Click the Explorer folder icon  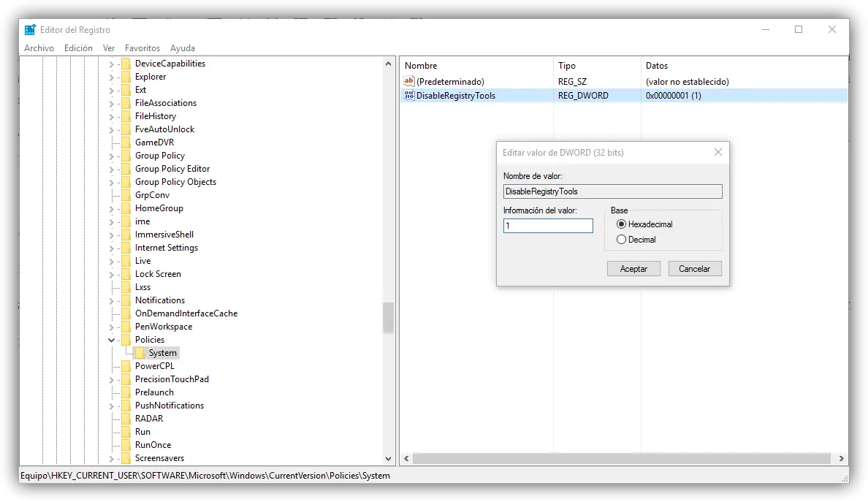(x=126, y=77)
